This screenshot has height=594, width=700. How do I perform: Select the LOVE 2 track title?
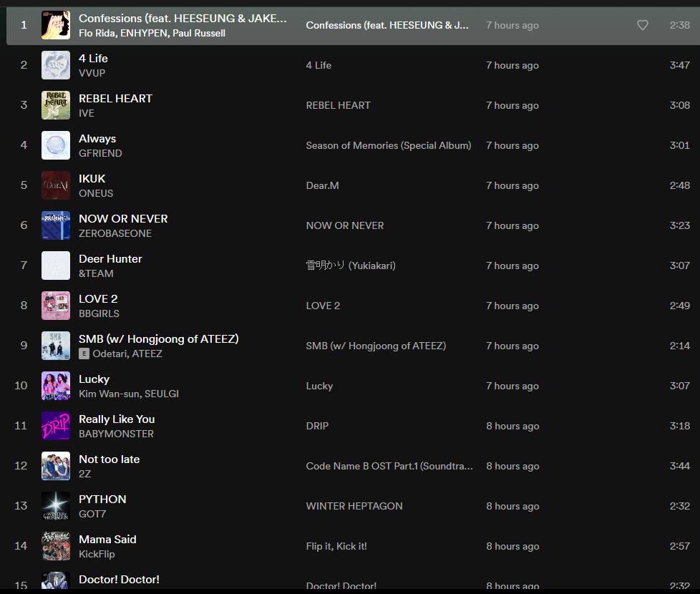click(98, 299)
